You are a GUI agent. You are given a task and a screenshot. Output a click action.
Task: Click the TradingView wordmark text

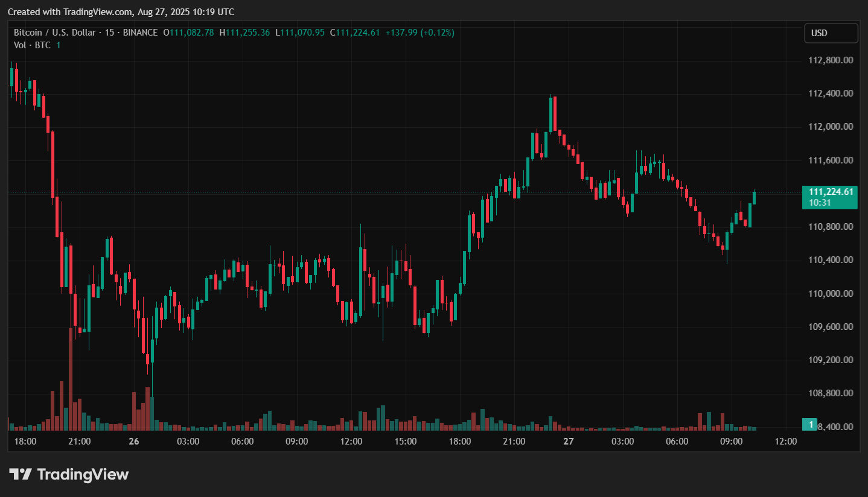pyautogui.click(x=83, y=475)
